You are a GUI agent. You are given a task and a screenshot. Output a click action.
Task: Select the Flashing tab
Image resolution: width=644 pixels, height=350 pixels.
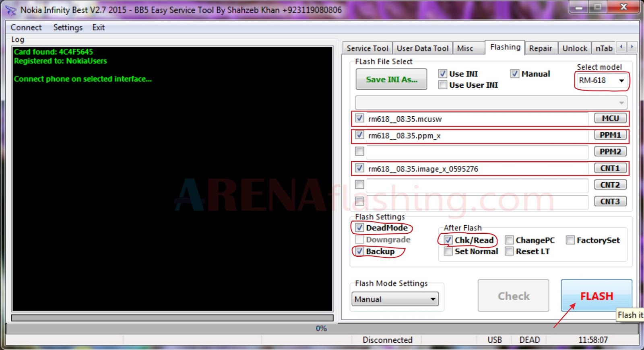tap(505, 47)
